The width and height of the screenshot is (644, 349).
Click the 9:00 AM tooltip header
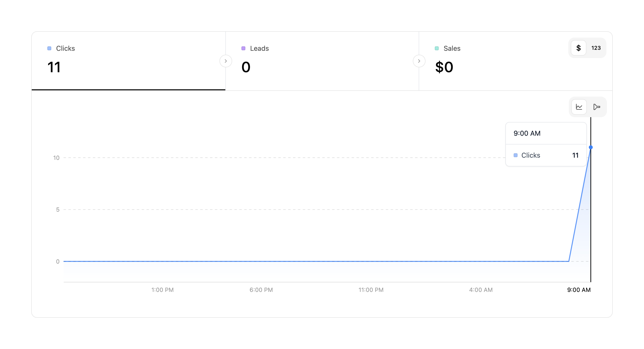tap(527, 133)
